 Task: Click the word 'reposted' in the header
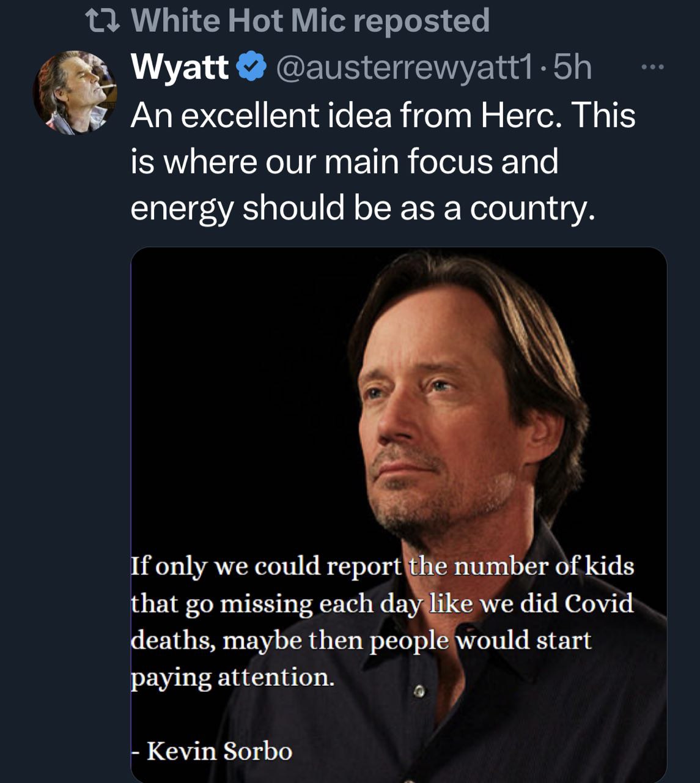tap(422, 21)
